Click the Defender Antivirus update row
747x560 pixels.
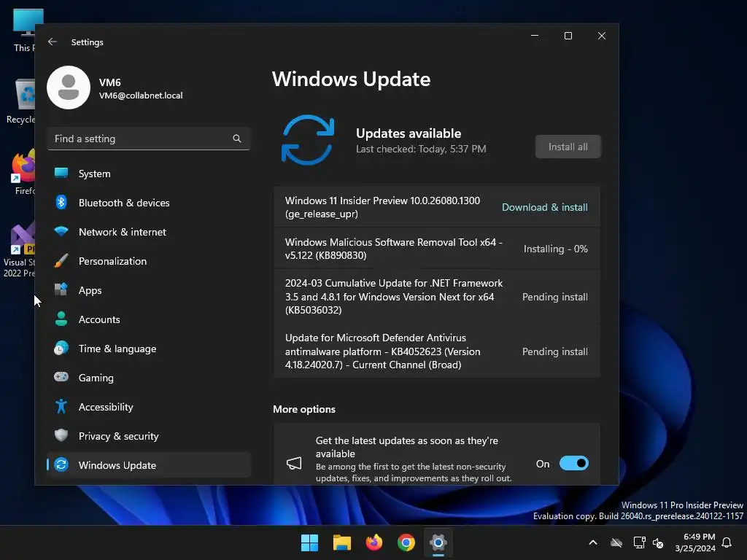(437, 351)
